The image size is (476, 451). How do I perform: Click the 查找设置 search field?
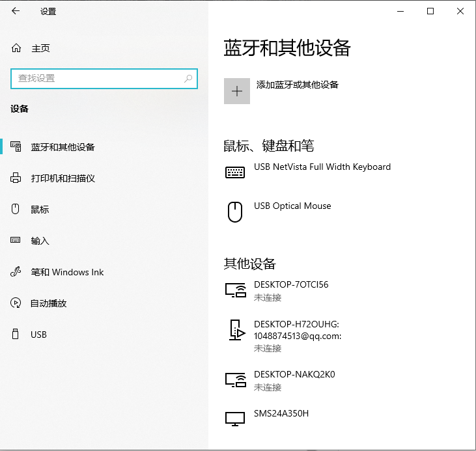(x=98, y=79)
